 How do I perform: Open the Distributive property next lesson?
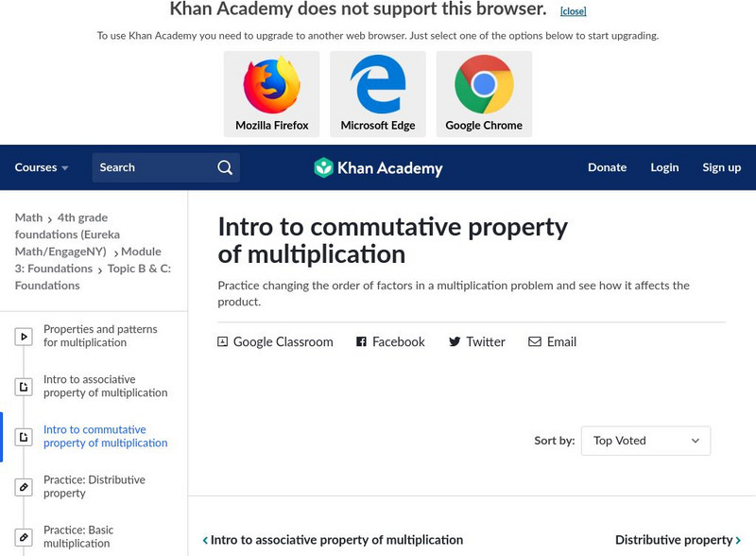coord(679,539)
